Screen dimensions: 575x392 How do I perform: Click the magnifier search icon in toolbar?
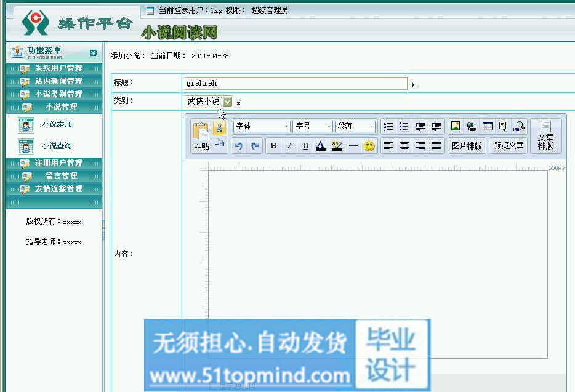(519, 127)
